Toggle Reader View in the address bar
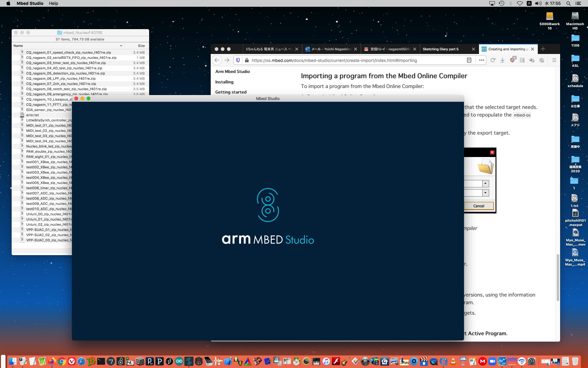The height and width of the screenshot is (368, 588). click(469, 60)
